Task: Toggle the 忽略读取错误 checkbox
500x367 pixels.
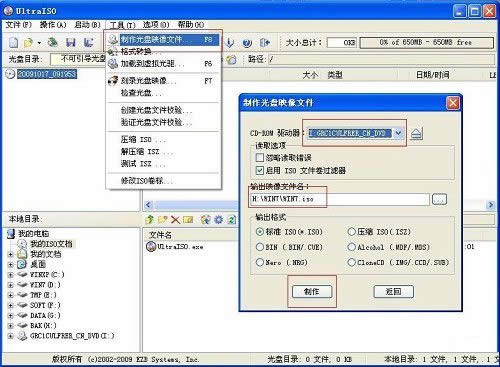Action: click(x=260, y=157)
